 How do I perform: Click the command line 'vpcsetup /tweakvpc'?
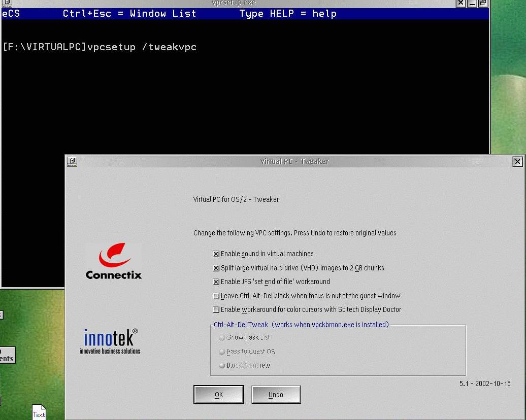click(142, 47)
